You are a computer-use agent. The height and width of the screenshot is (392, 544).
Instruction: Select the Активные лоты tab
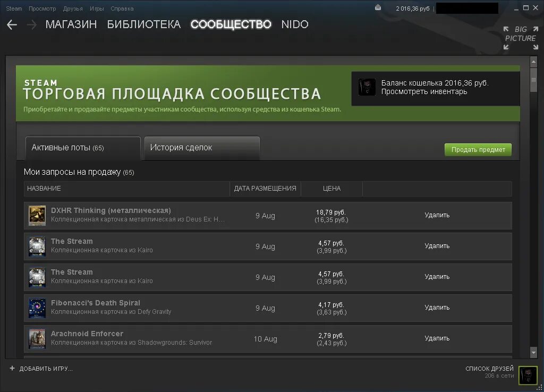tap(83, 148)
